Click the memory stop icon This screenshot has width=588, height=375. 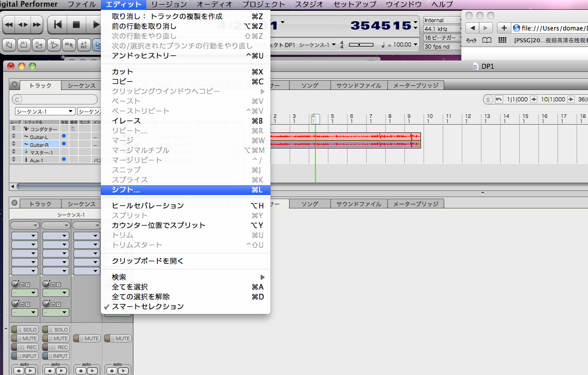point(24,45)
